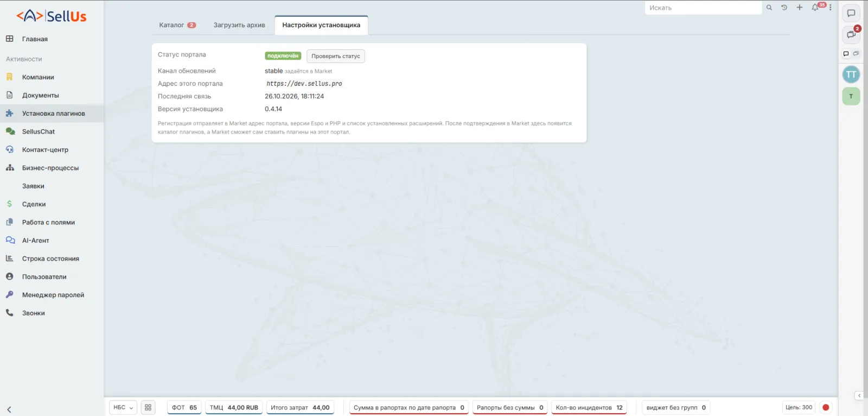Open the recent history icon
Screen dimensions: 868x416
click(784, 8)
